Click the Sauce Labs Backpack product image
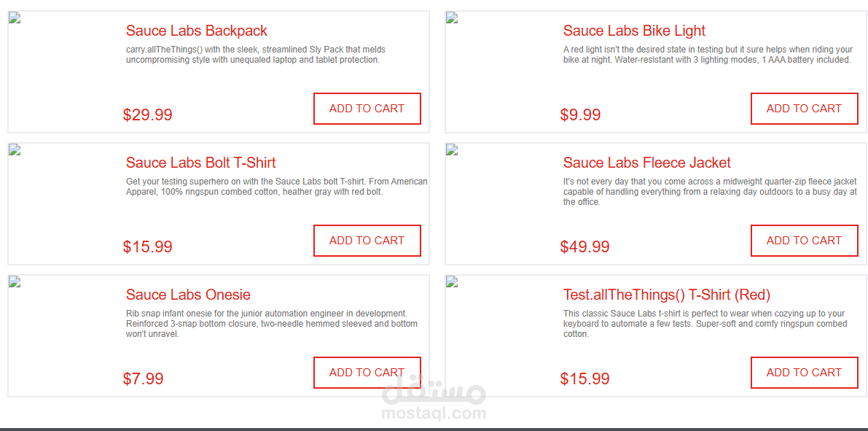This screenshot has height=431, width=868. [15, 18]
